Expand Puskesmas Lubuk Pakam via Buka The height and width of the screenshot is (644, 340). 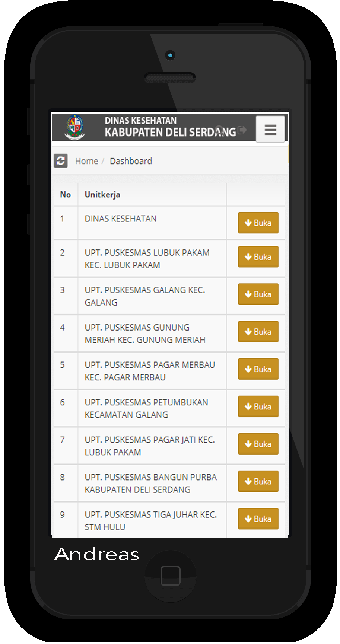coord(258,257)
